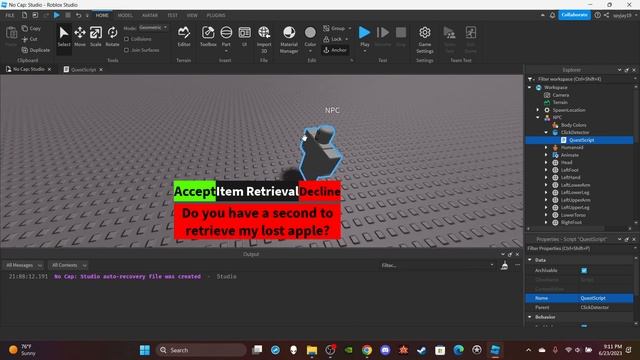The height and width of the screenshot is (360, 640).
Task: Open the All Messages dropdown
Action: click(x=24, y=265)
